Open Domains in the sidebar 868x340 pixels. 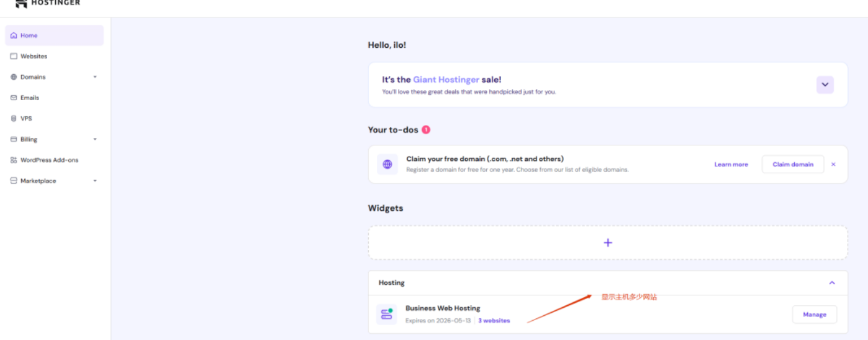(54, 77)
